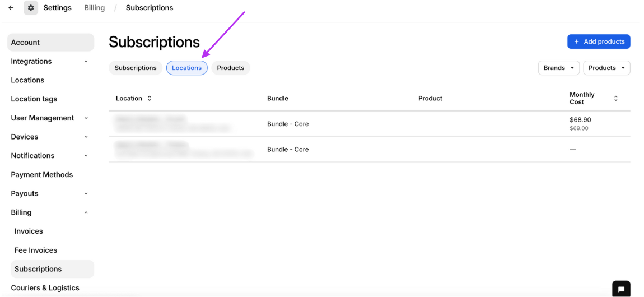
Task: Open the chat support widget icon
Action: (621, 289)
